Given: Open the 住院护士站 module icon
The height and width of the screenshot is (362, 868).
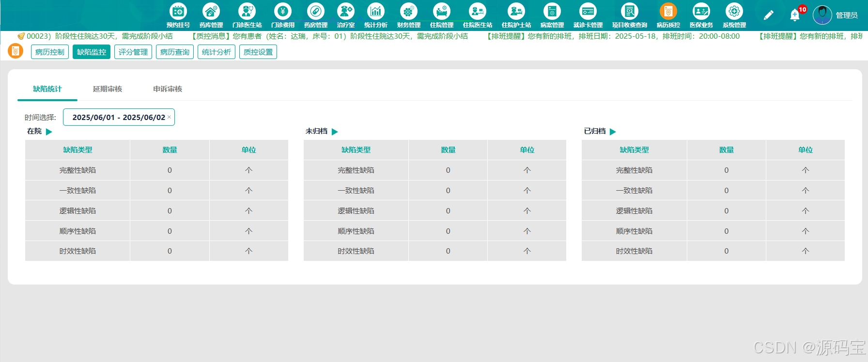Looking at the screenshot, I should click(x=516, y=11).
